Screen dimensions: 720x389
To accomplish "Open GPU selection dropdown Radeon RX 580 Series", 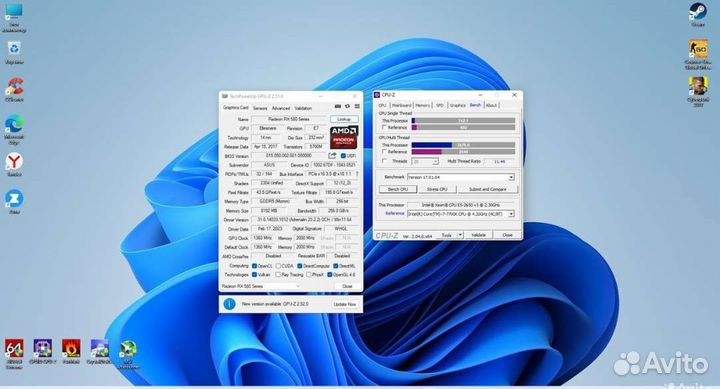I will point(261,286).
